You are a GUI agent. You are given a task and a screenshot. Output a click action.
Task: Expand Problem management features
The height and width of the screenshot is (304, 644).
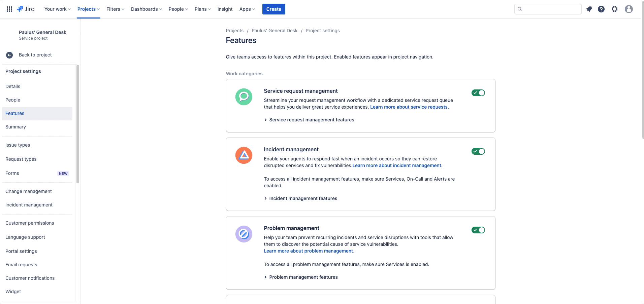tap(301, 277)
